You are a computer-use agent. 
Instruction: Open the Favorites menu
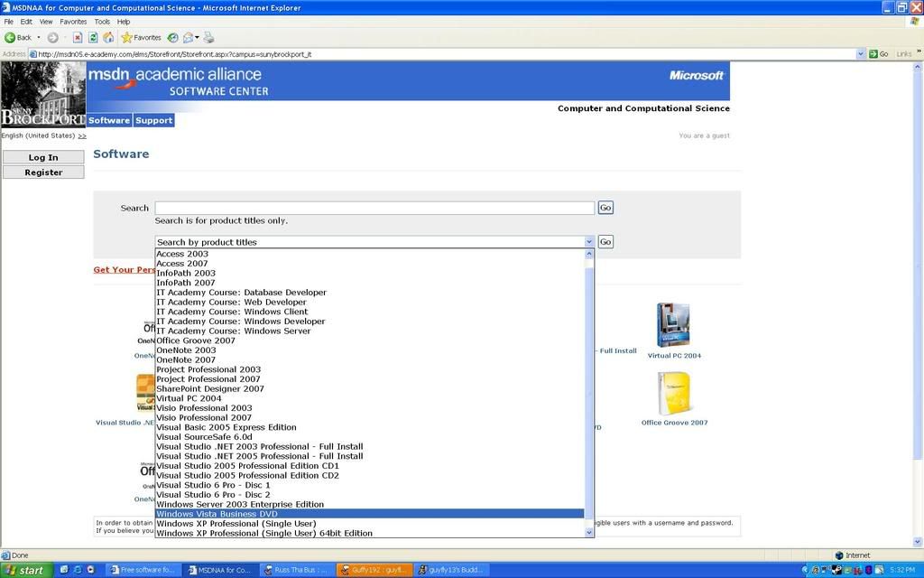(73, 22)
